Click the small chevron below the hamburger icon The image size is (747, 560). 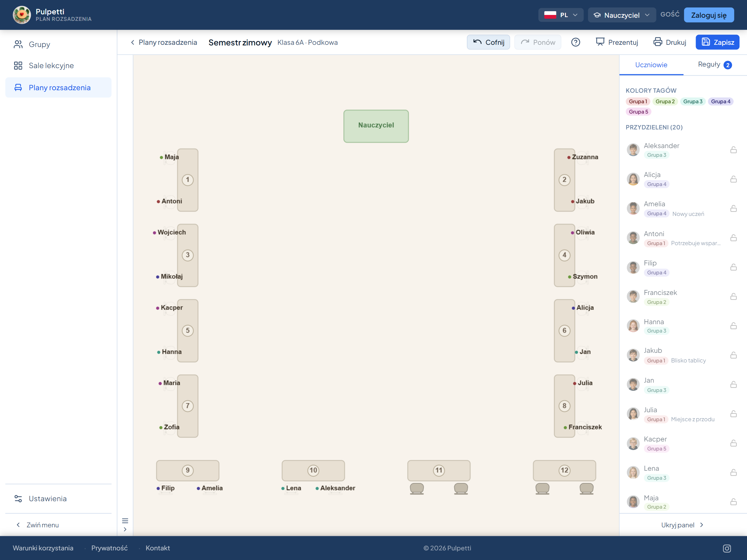pos(125,529)
